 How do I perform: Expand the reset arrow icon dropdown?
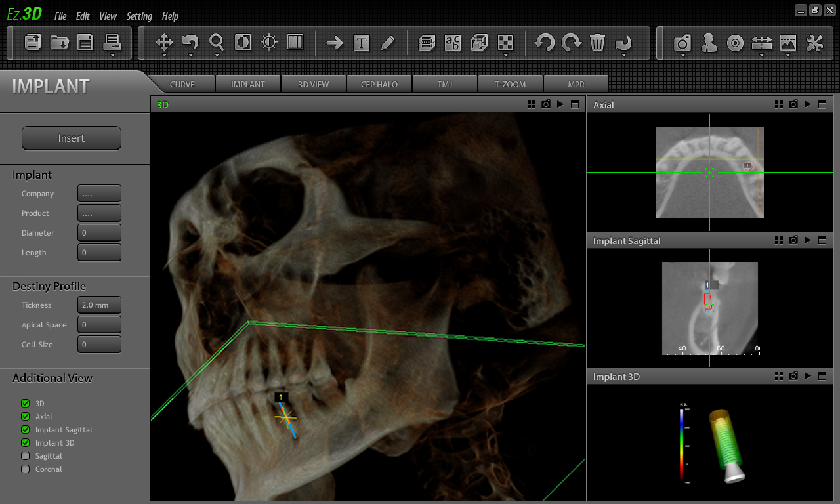coord(623,55)
